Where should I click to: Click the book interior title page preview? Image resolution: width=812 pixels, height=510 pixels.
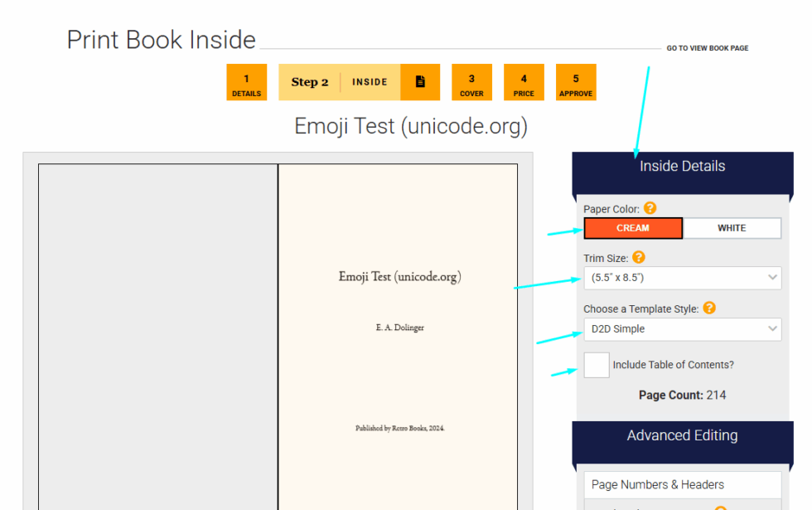coord(399,332)
